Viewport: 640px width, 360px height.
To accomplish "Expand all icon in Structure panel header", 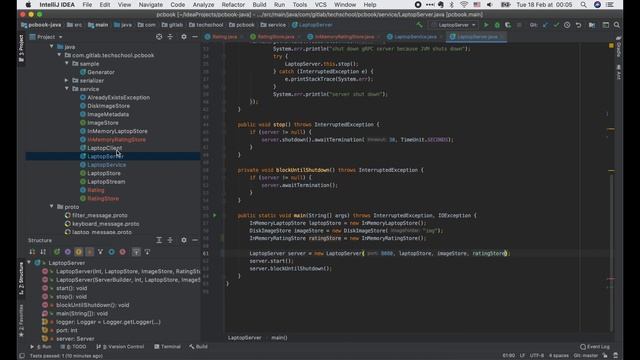I will point(159,240).
